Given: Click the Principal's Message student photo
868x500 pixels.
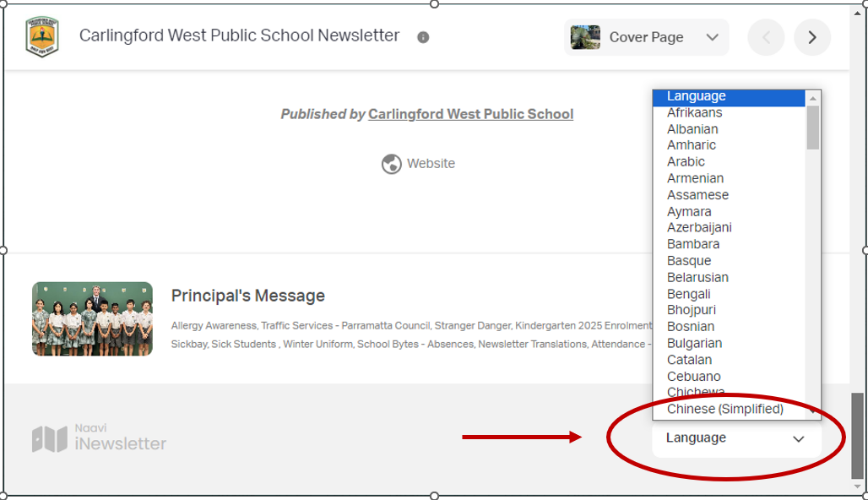Looking at the screenshot, I should (x=92, y=318).
